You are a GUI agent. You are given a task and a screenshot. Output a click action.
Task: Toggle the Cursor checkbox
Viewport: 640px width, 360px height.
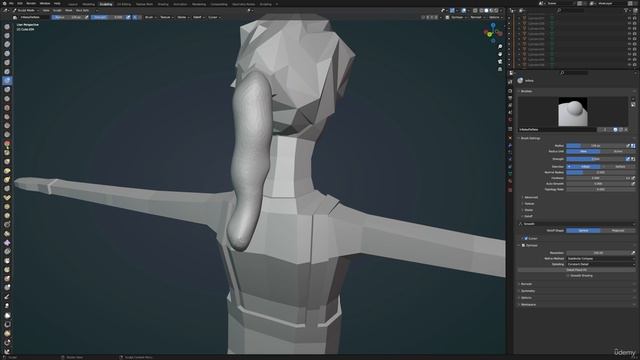click(x=526, y=238)
